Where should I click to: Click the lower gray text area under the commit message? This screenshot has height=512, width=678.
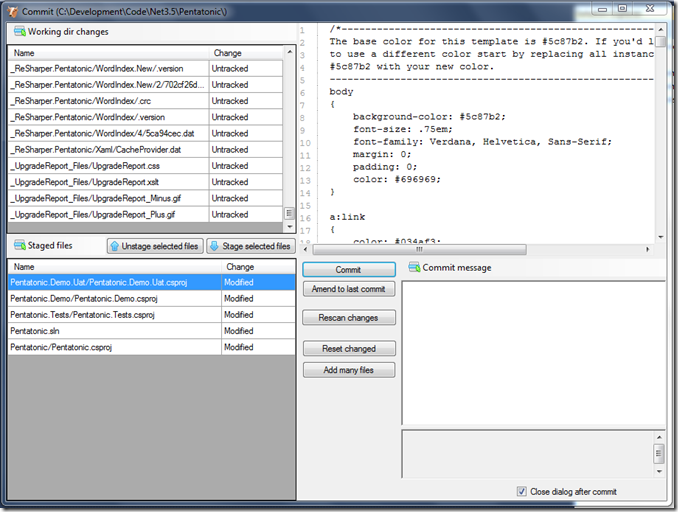pos(528,454)
